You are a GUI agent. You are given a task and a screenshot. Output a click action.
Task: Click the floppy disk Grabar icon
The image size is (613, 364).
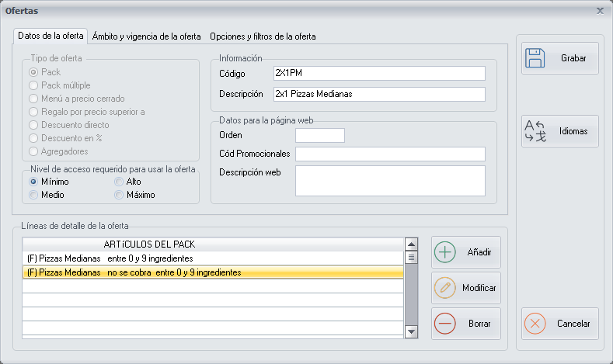click(536, 58)
